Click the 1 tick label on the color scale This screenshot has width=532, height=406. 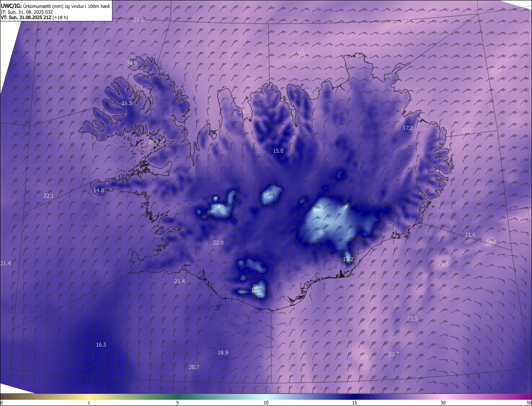tap(89, 403)
